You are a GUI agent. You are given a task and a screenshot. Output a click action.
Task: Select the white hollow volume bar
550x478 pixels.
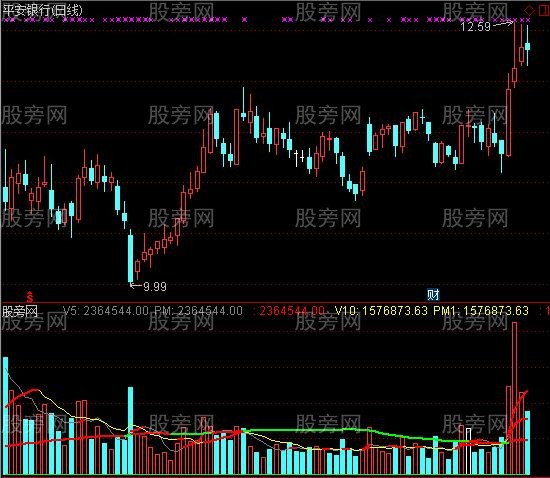coord(468,451)
